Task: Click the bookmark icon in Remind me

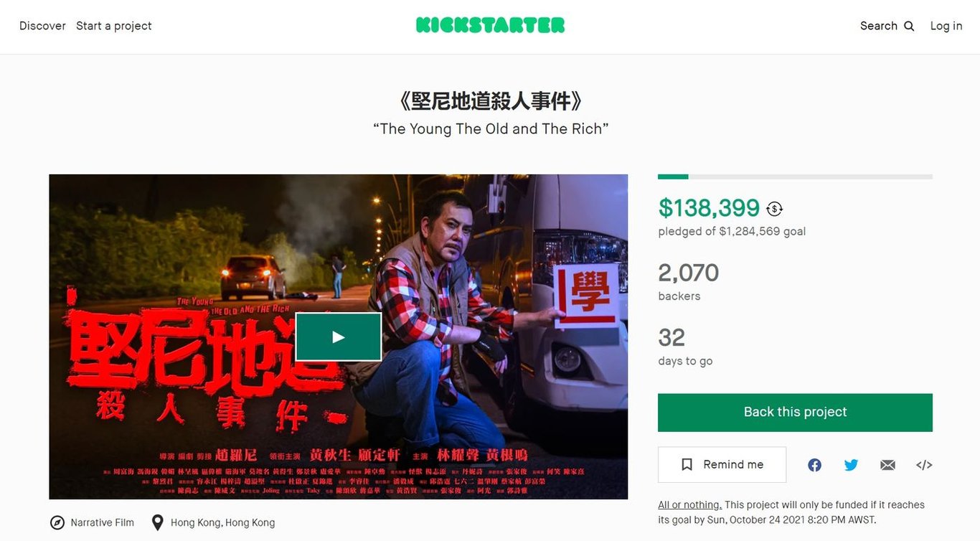Action: (687, 465)
